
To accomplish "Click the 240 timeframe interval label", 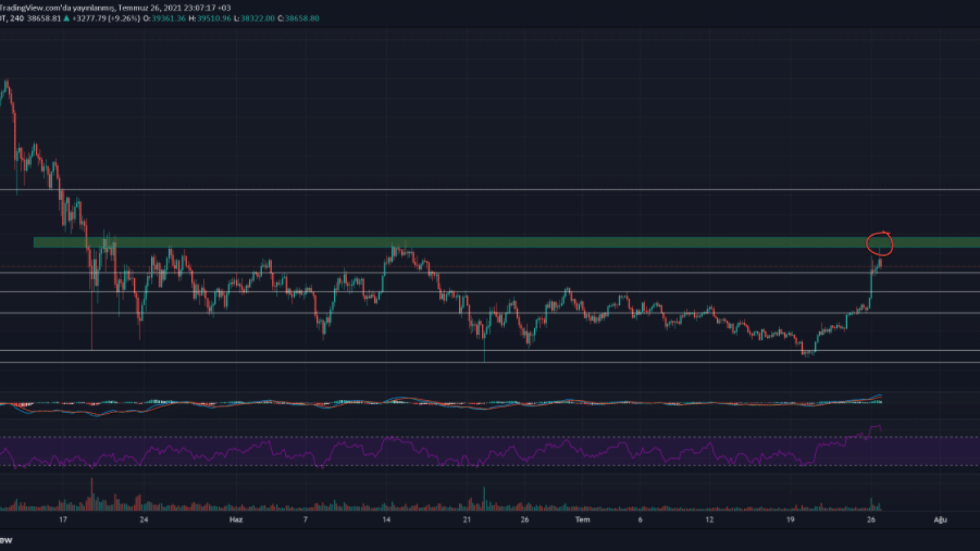I will tap(19, 18).
